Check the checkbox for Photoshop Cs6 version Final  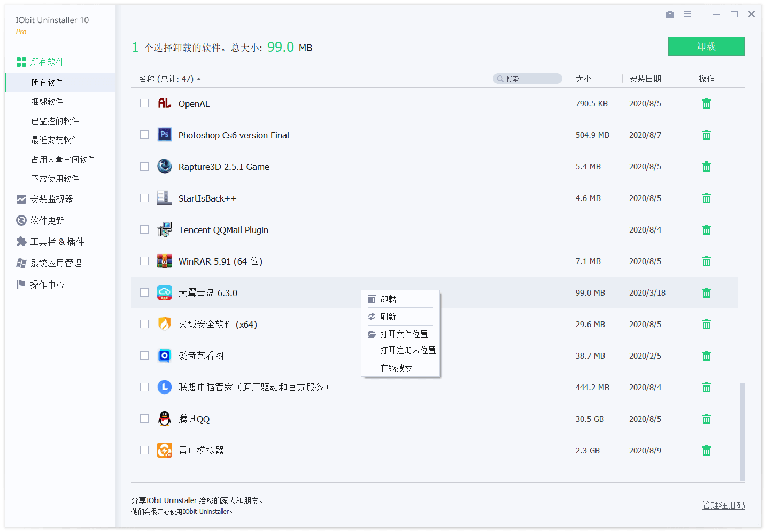[144, 135]
